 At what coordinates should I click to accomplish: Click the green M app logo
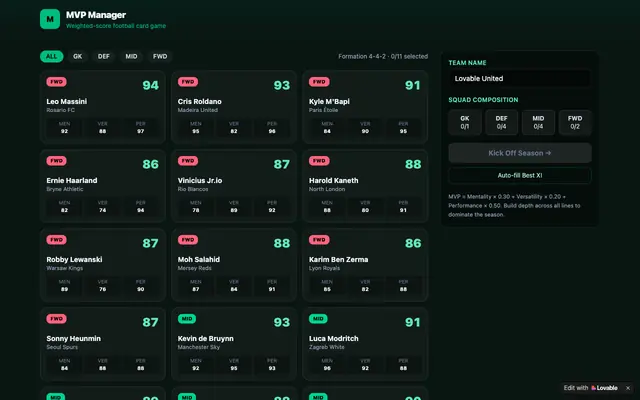[50, 19]
